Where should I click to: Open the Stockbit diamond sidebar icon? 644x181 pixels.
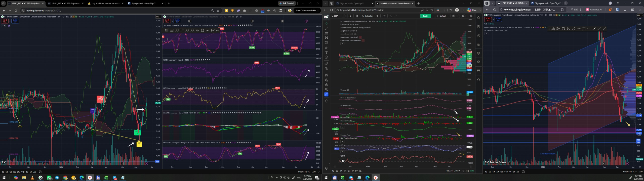478,53
